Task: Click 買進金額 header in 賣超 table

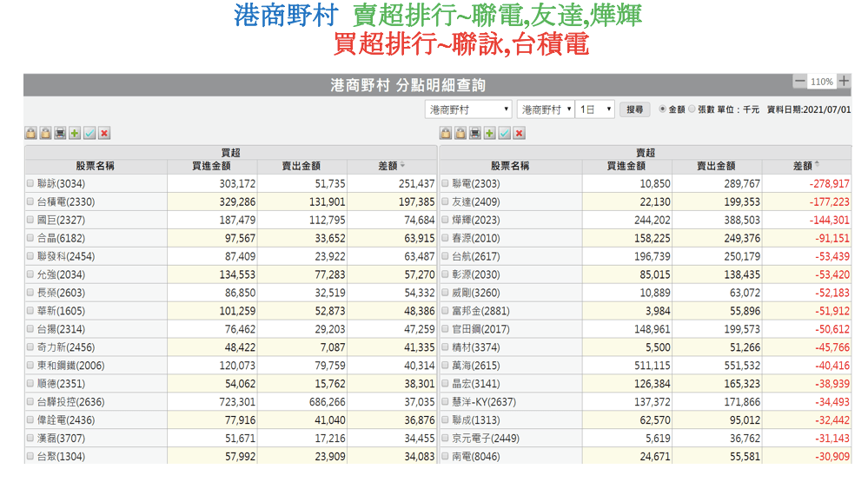Action: tap(626, 166)
